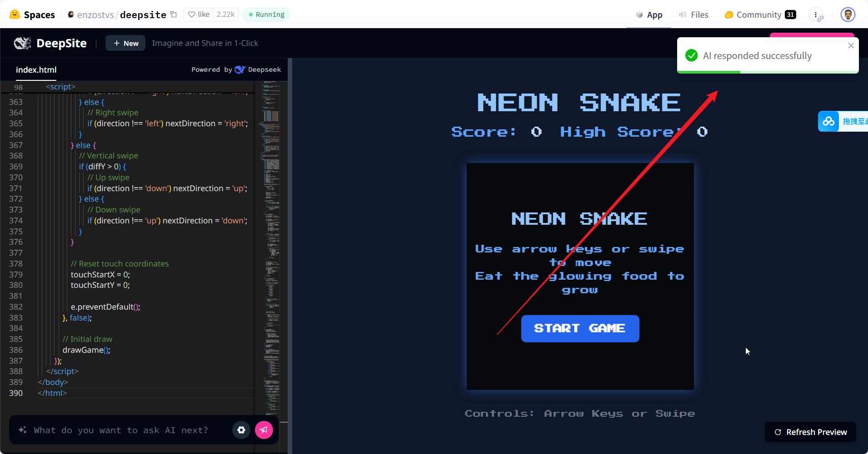The width and height of the screenshot is (868, 454).
Task: Click the '</body>' closing tag line
Action: click(x=53, y=382)
